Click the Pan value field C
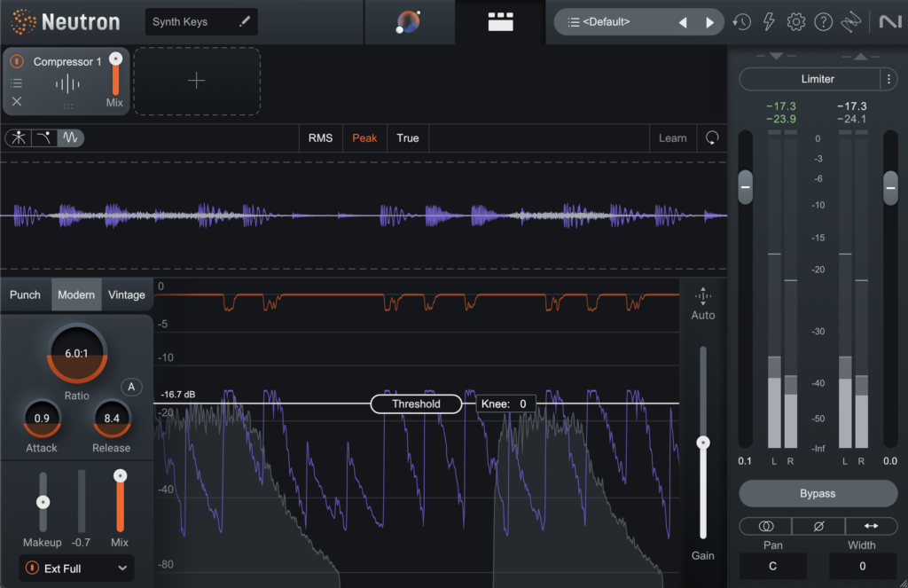Screen dimensions: 908x588 tap(772, 566)
